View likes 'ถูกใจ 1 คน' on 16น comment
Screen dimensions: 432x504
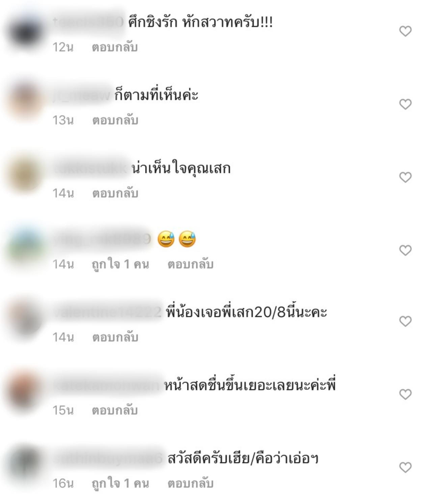click(120, 483)
